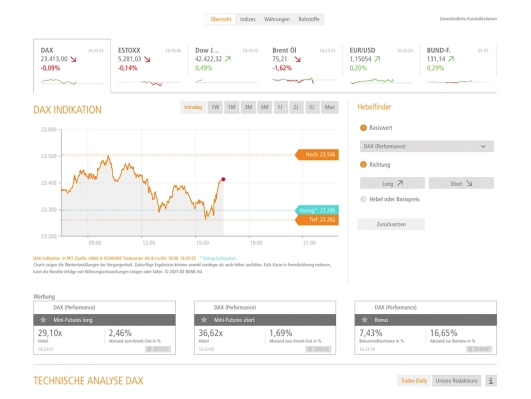Click the 29,10x Hebel value
This screenshot has height=399, width=531.
50,333
